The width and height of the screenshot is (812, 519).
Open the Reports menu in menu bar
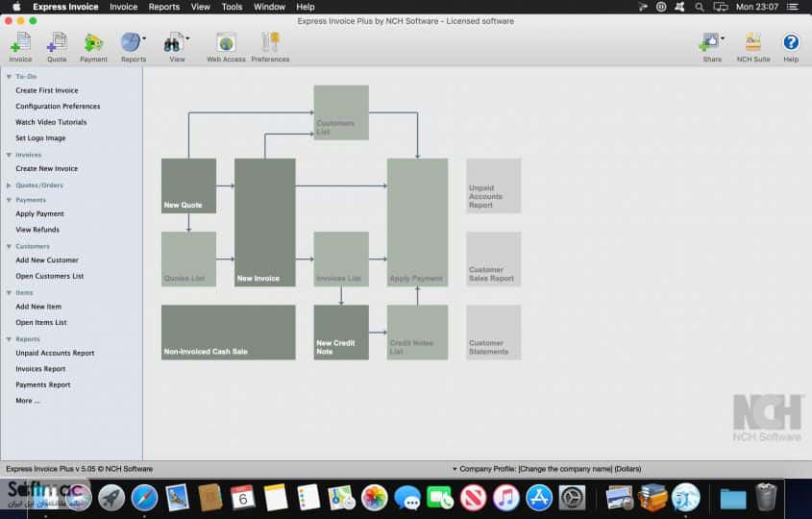[163, 7]
